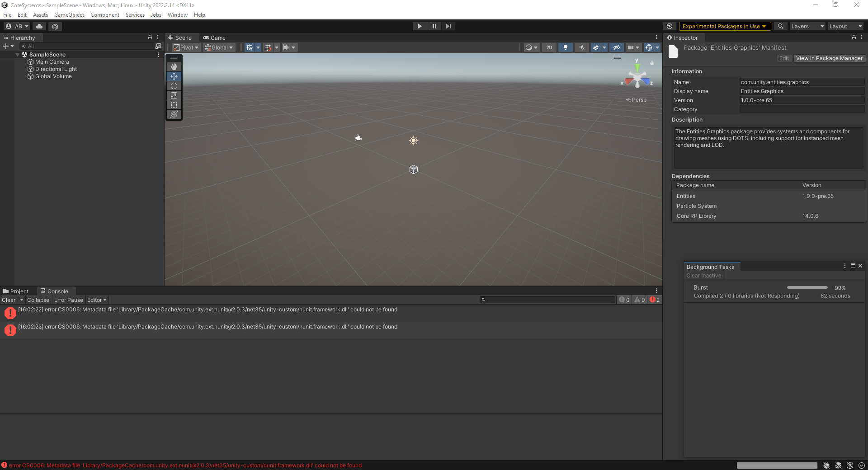
Task: Open the Console panel kebab menu
Action: coord(656,291)
